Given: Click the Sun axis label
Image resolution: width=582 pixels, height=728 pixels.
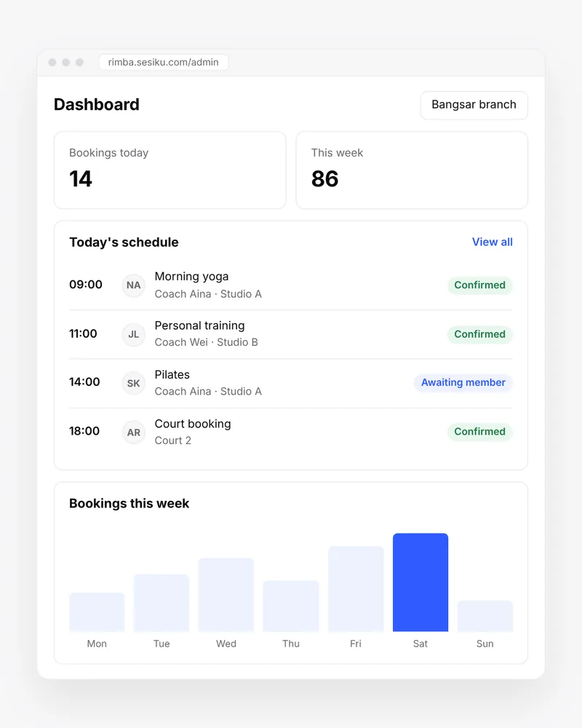Looking at the screenshot, I should tap(485, 644).
